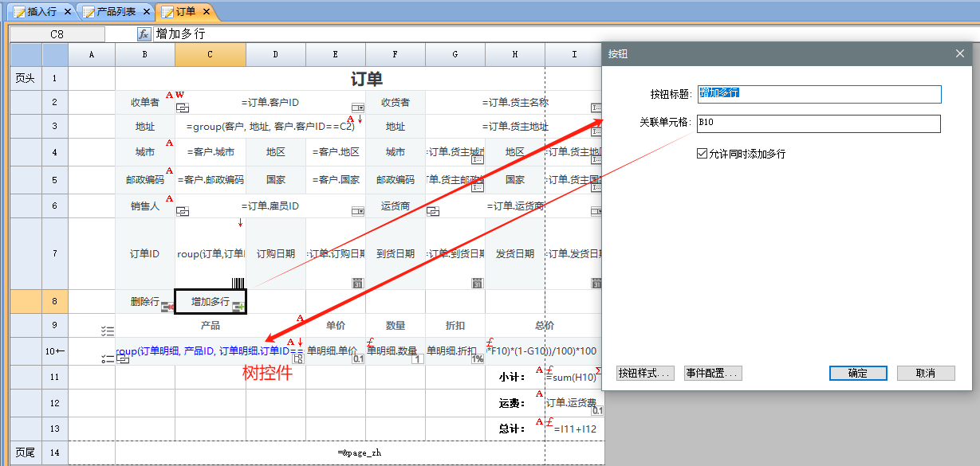
Task: Click calendar icon in 订购日期 value cell E7
Action: point(358,283)
